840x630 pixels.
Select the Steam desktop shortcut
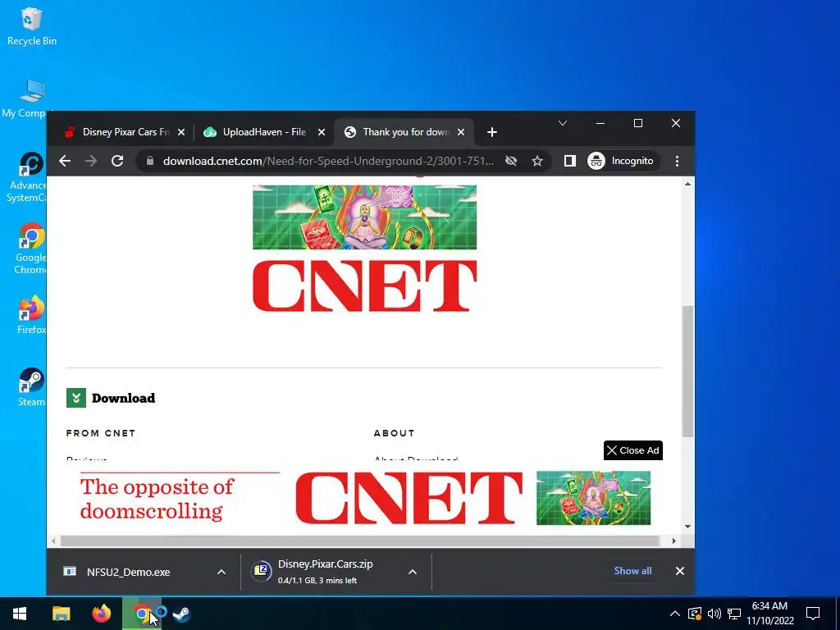31,387
